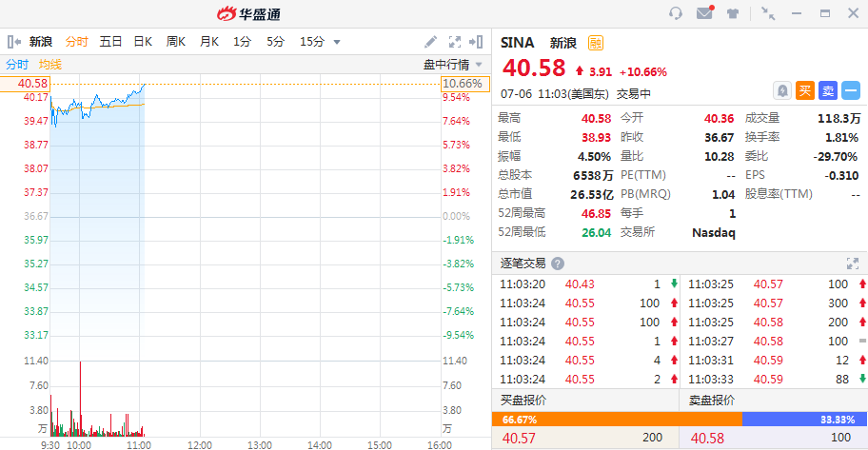
Task: Switch to the 日K chart tab
Action: click(143, 42)
